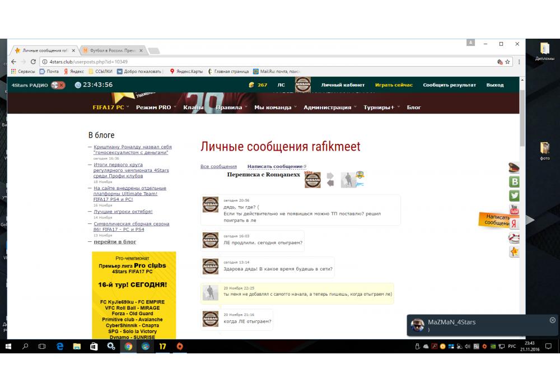Screen dimensions: 560x392
Task: Open the Apps 'Сервисы' bookmark
Action: pos(23,72)
